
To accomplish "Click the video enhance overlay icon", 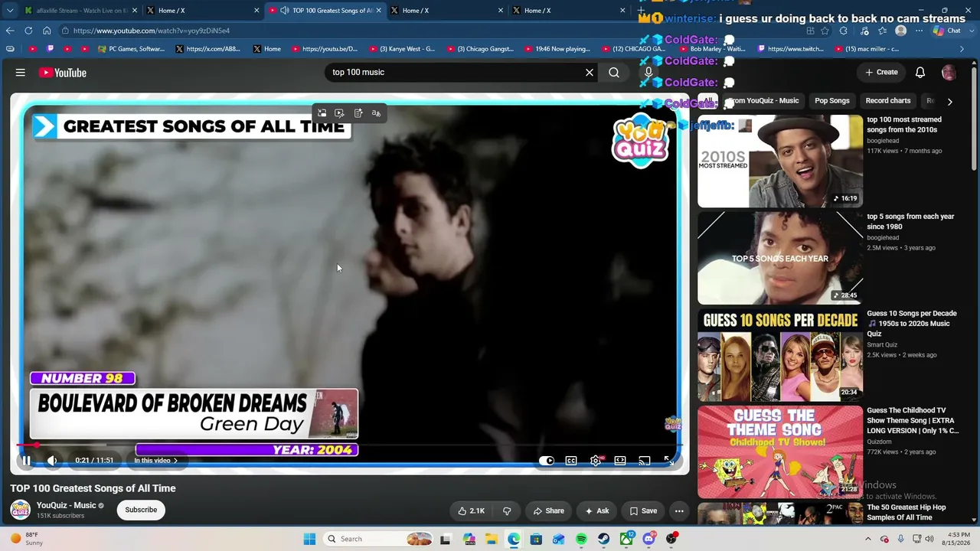I will (x=339, y=113).
